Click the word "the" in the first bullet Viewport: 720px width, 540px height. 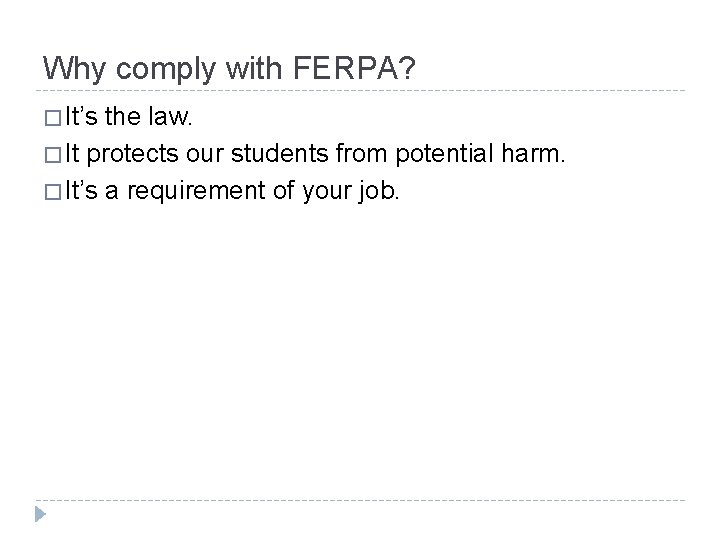pos(122,119)
